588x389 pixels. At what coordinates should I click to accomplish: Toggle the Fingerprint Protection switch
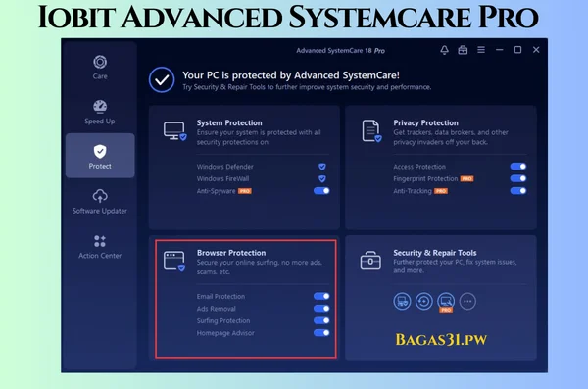pyautogui.click(x=518, y=178)
